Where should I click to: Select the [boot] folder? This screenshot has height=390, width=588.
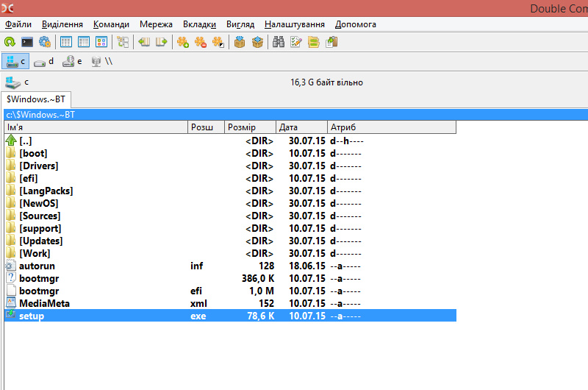tap(230, 153)
